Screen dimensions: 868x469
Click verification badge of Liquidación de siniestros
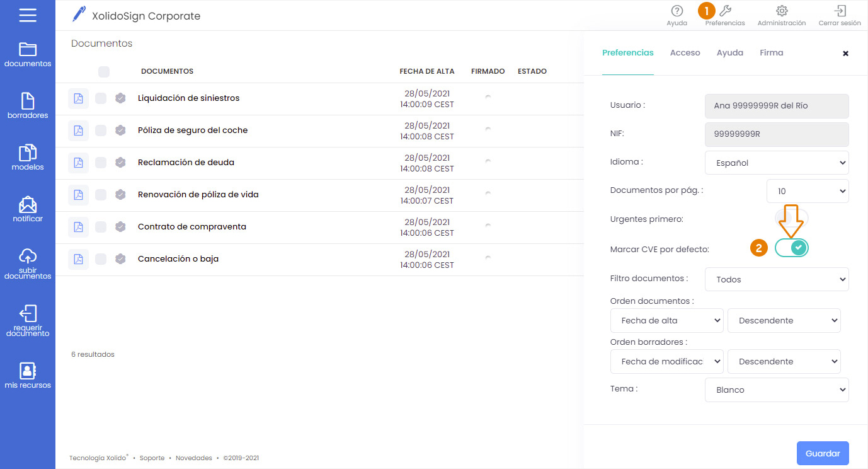120,98
